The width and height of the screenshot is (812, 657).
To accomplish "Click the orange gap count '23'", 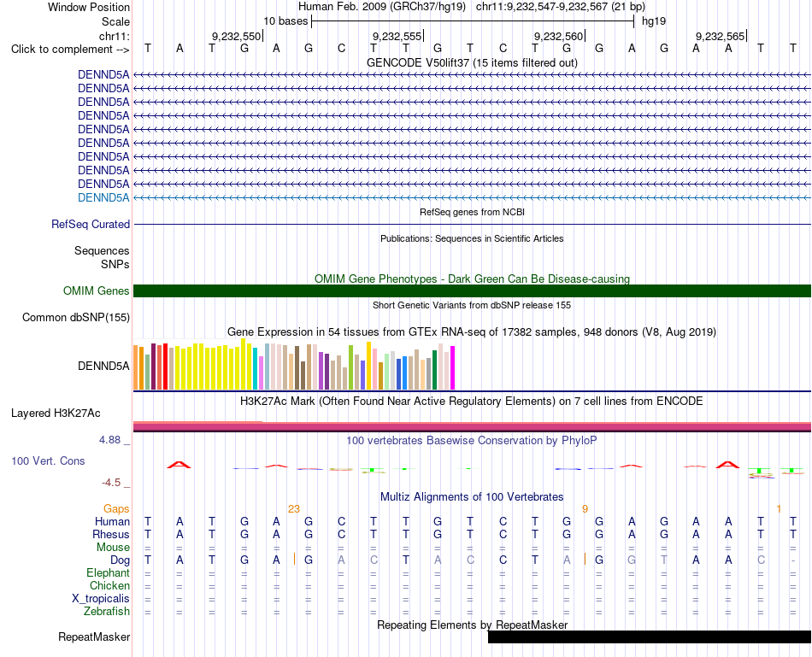I will pyautogui.click(x=294, y=509).
